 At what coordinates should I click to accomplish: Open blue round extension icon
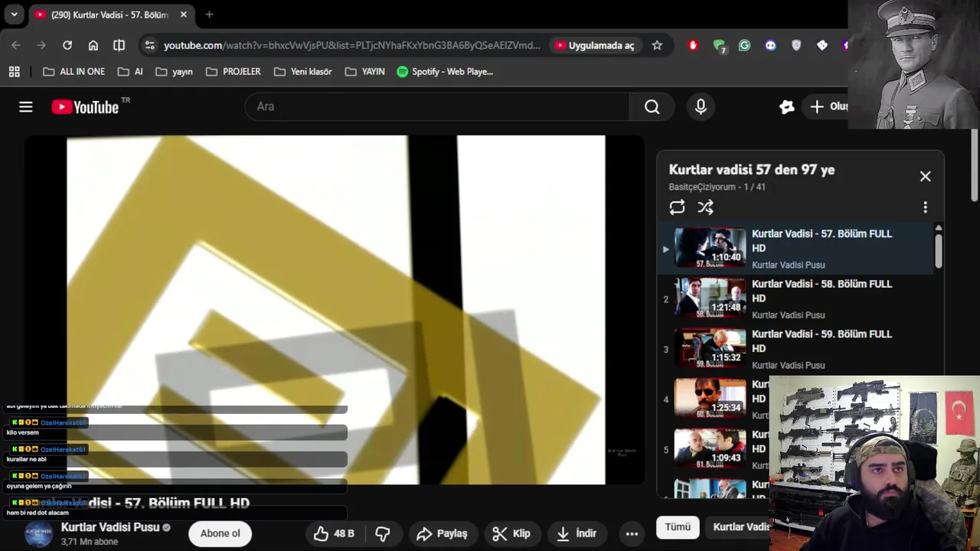[770, 45]
